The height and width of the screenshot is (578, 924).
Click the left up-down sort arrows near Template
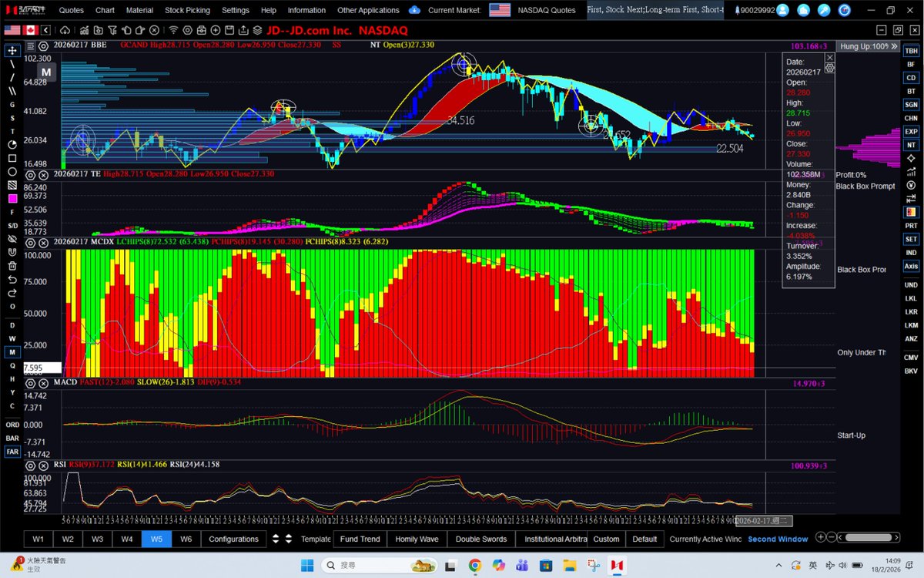tap(276, 539)
